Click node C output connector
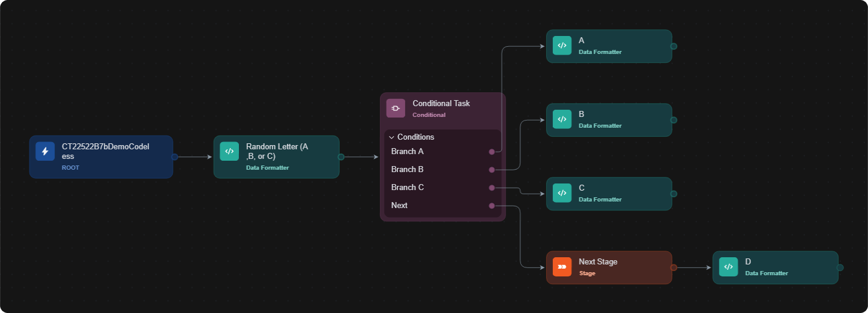 (674, 194)
